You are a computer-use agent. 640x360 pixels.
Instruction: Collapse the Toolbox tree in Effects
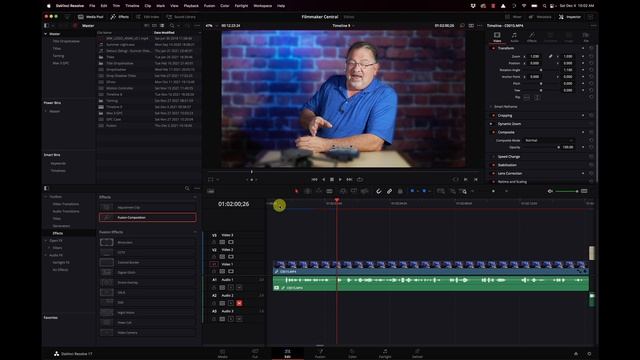46,197
